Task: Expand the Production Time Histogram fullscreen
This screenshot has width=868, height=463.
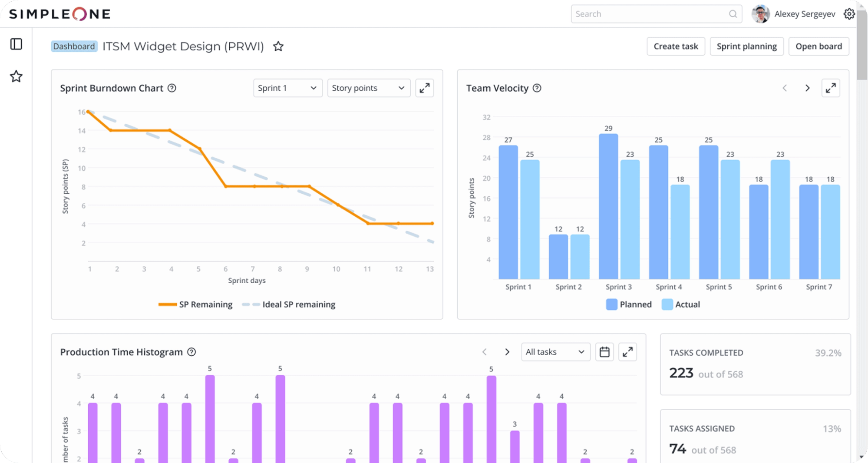Action: [627, 352]
